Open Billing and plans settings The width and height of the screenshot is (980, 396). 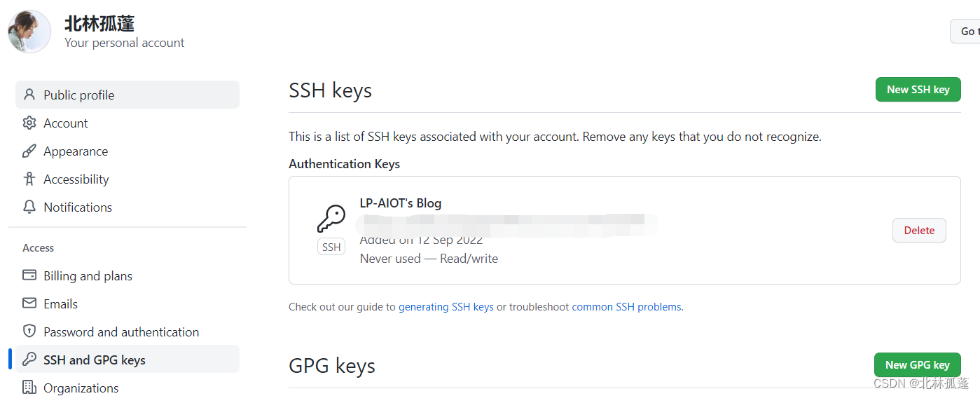(x=127, y=275)
